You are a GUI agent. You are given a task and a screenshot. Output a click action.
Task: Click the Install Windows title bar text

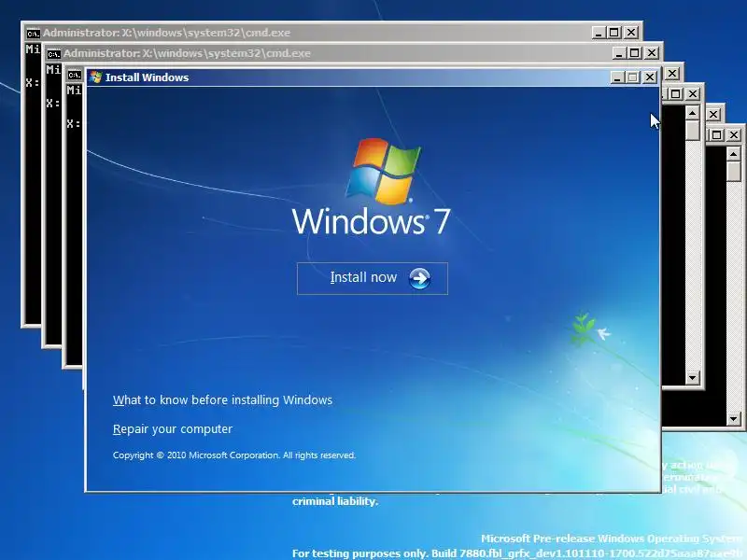[147, 77]
